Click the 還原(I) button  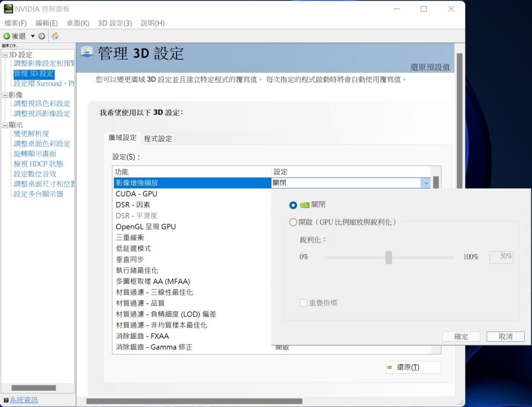[x=413, y=368]
